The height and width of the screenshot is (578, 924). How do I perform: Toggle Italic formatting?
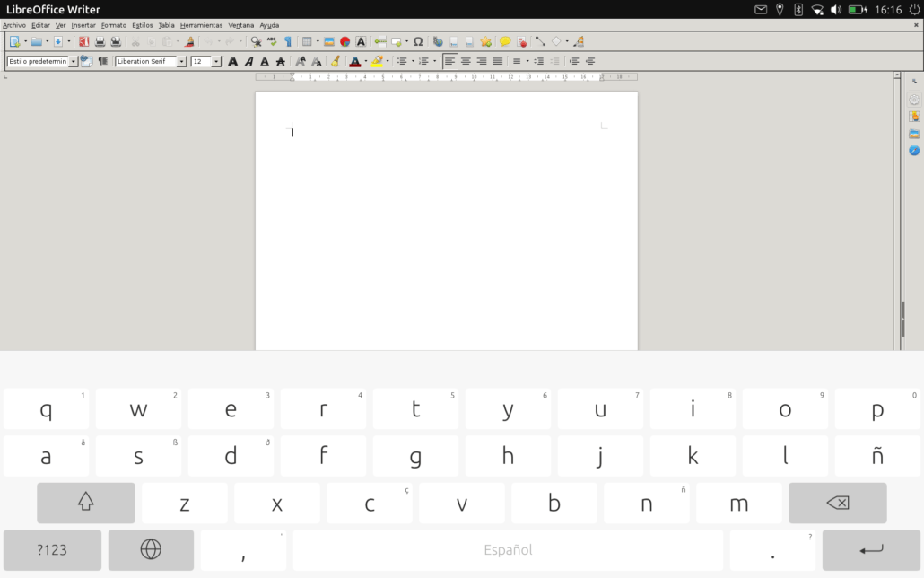(x=248, y=61)
